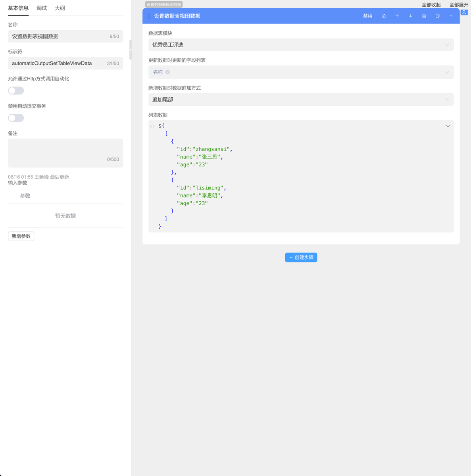471x476 pixels.
Task: Delete step using trash icon
Action: (x=424, y=16)
